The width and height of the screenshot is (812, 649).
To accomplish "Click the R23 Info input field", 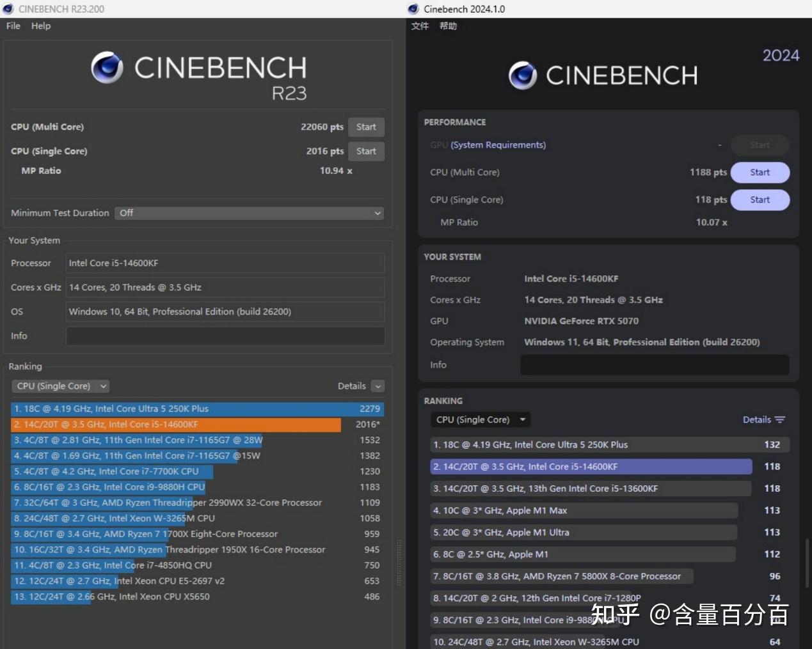I will click(x=225, y=336).
